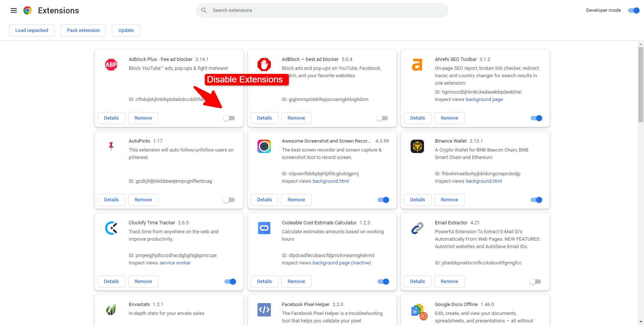Click the AutoPinto pin icon

click(x=111, y=146)
